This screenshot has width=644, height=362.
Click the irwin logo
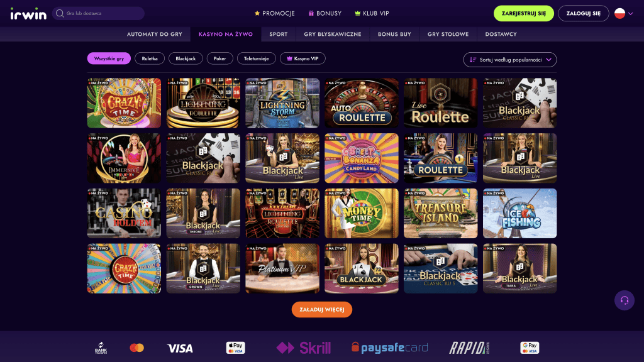[28, 14]
